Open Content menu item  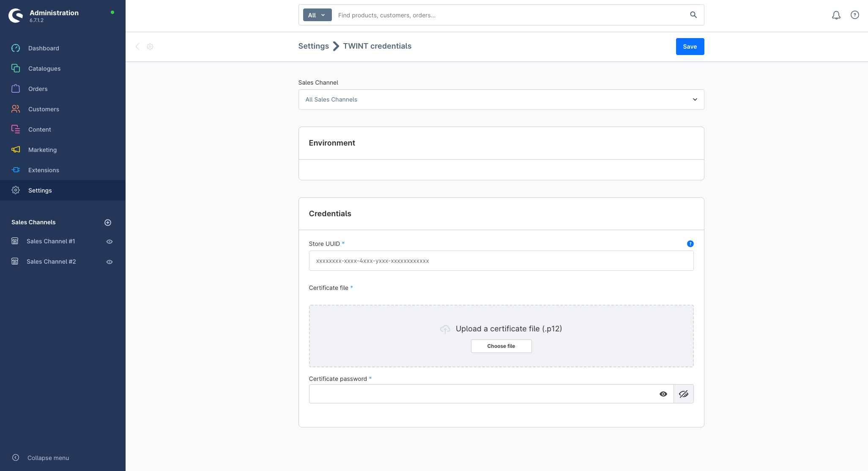pyautogui.click(x=40, y=129)
